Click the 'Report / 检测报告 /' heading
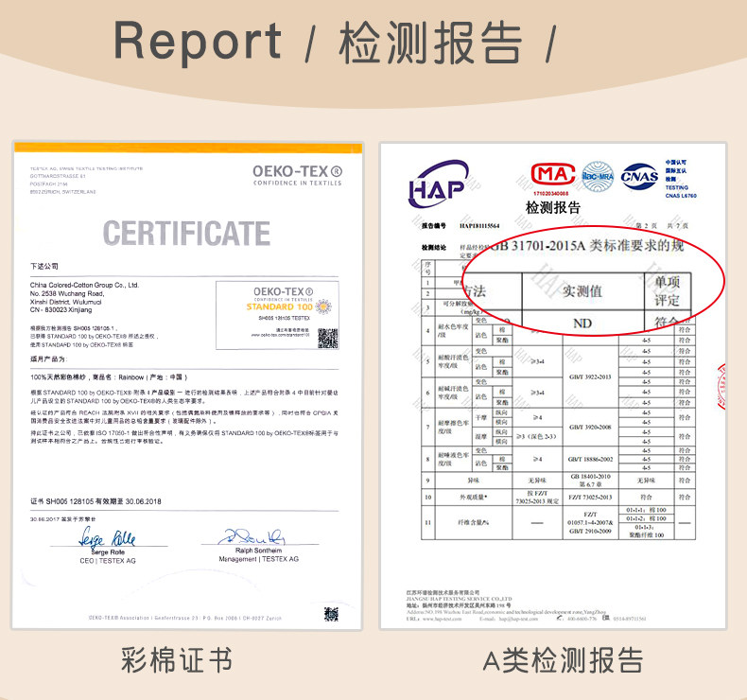747x700 pixels. [x=335, y=42]
